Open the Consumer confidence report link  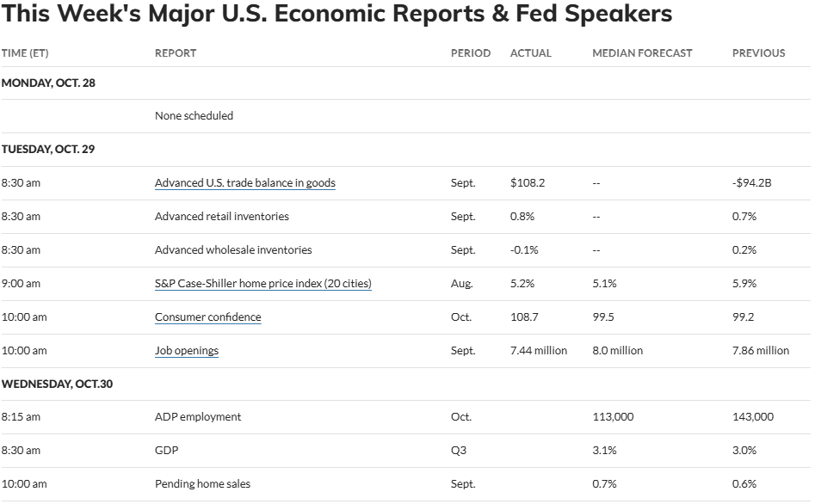tap(208, 317)
